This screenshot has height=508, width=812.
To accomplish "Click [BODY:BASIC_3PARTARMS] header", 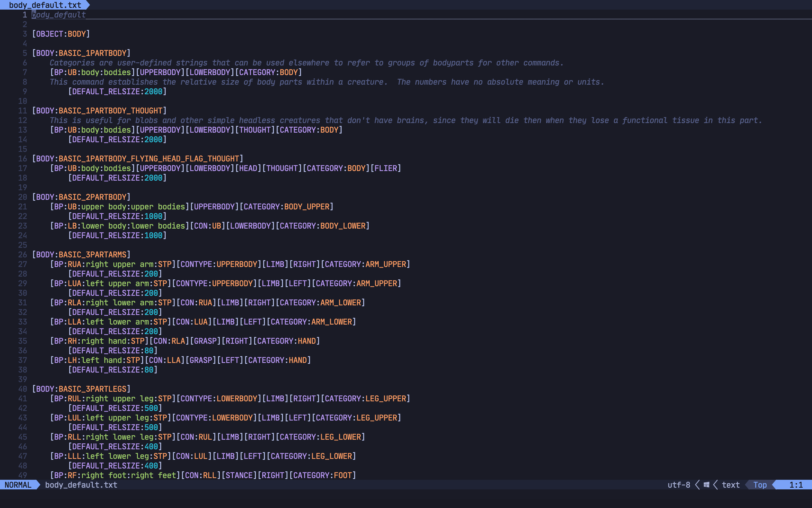I will click(81, 255).
